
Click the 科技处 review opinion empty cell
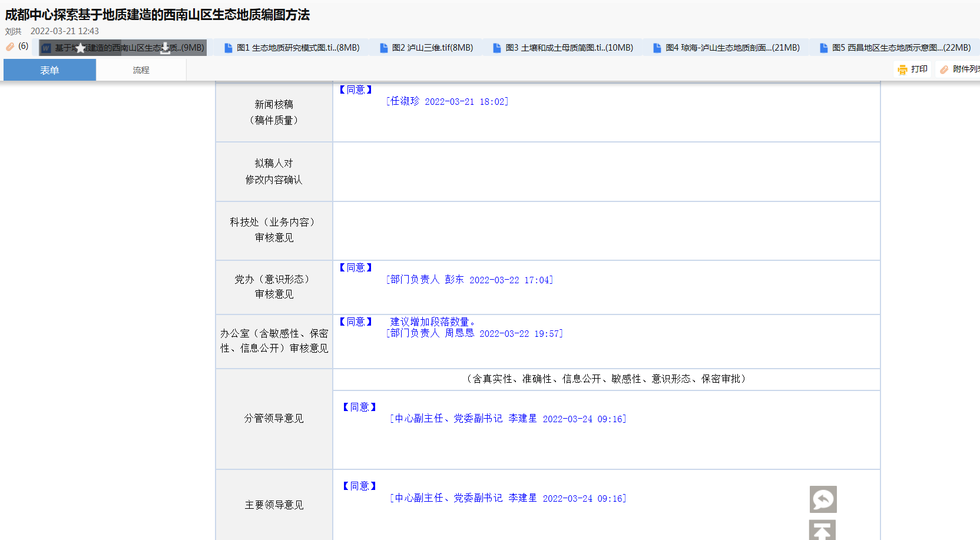click(606, 231)
